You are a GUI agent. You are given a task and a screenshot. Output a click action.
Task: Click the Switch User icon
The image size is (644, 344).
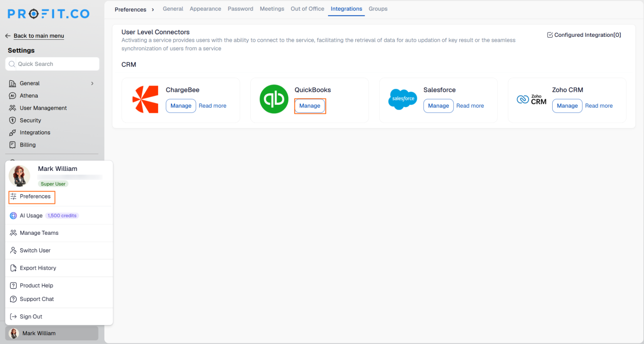[x=13, y=251]
